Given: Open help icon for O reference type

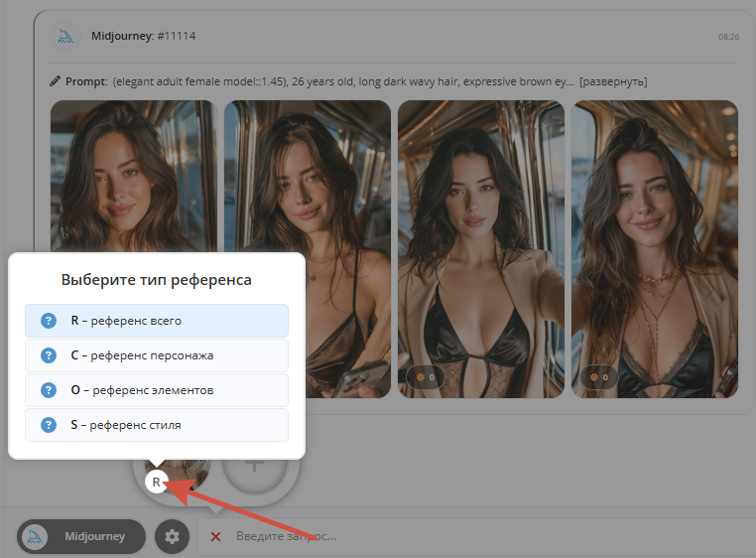Looking at the screenshot, I should pyautogui.click(x=49, y=390).
